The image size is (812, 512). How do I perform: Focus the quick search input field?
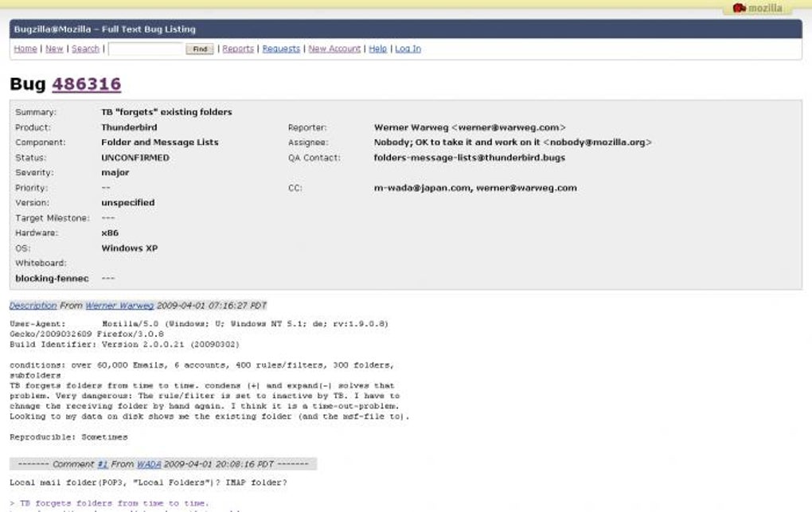click(x=146, y=49)
